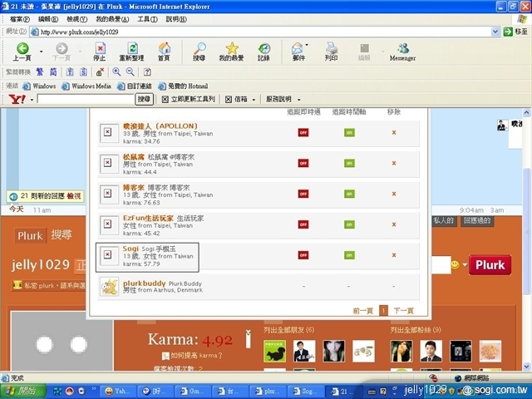The image size is (532, 399).
Task: Remove 噗浪達人 (APOLLON) with the x icon
Action: pos(394,133)
